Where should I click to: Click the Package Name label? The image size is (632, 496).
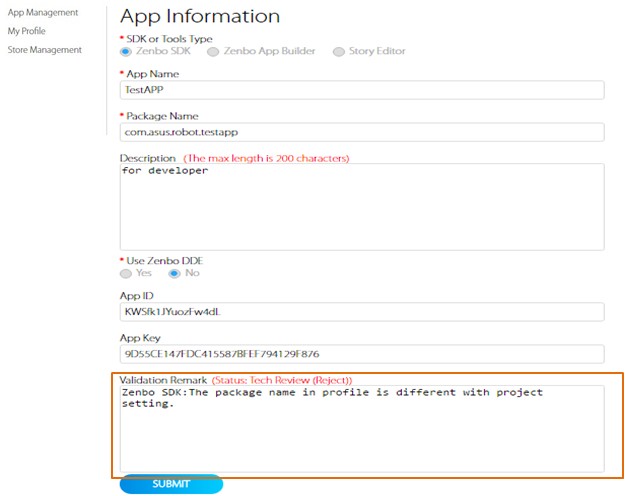point(162,116)
